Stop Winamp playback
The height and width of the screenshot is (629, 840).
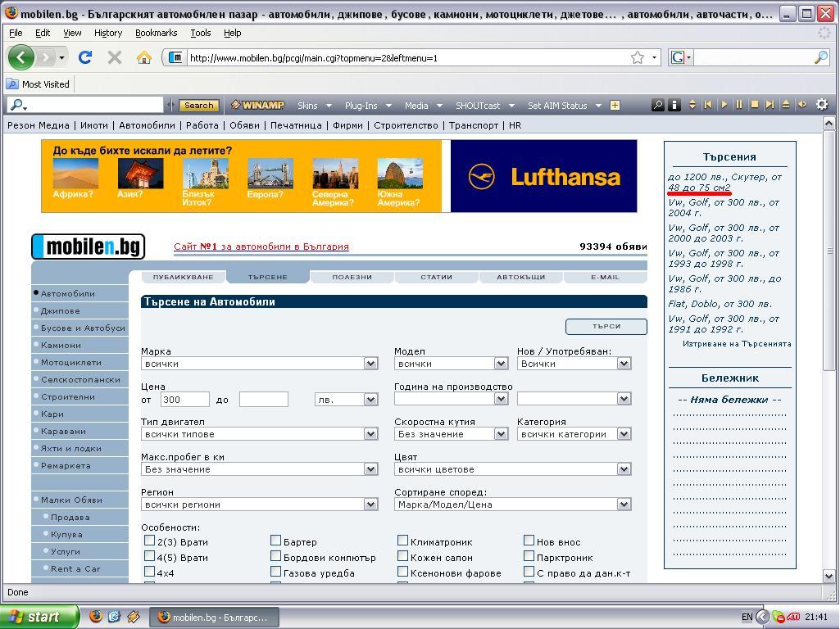pos(754,105)
